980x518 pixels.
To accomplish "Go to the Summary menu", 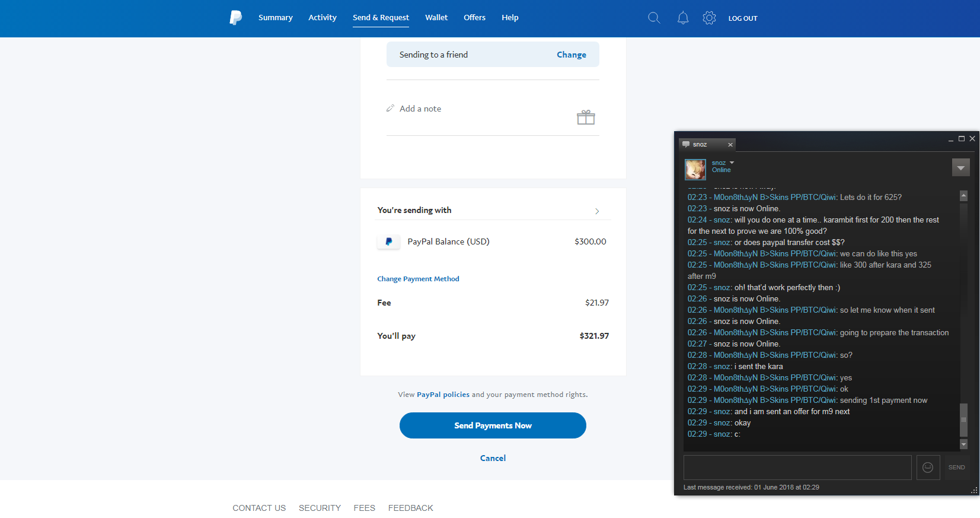I will (276, 18).
